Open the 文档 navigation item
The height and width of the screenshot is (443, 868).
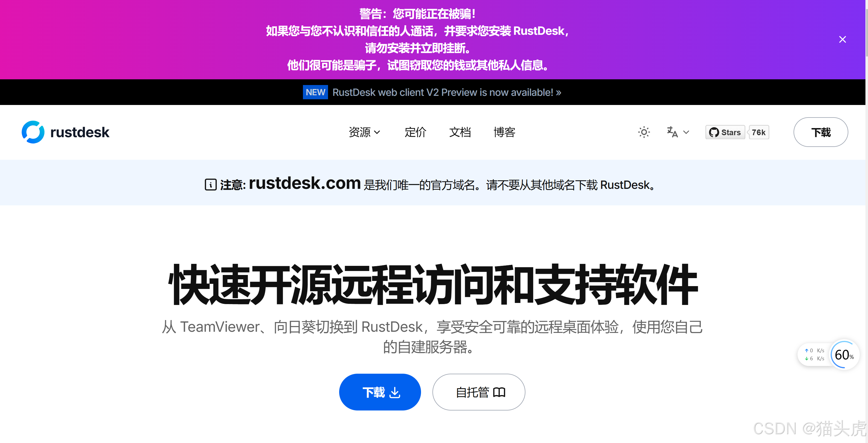click(x=460, y=132)
